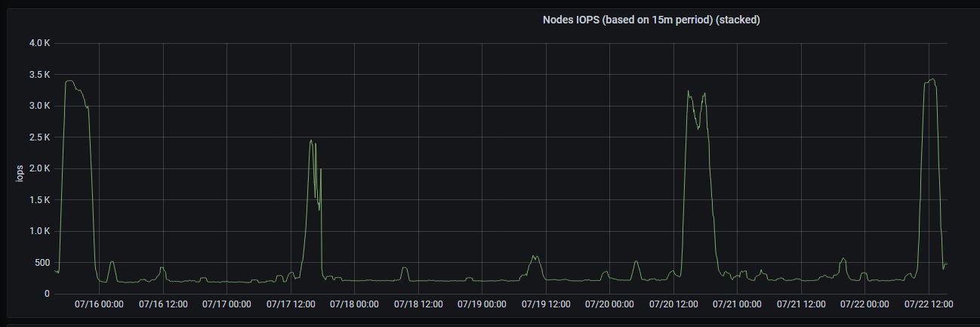Click the 07/16 00:00 time label
This screenshot has height=327, width=980.
[x=100, y=304]
